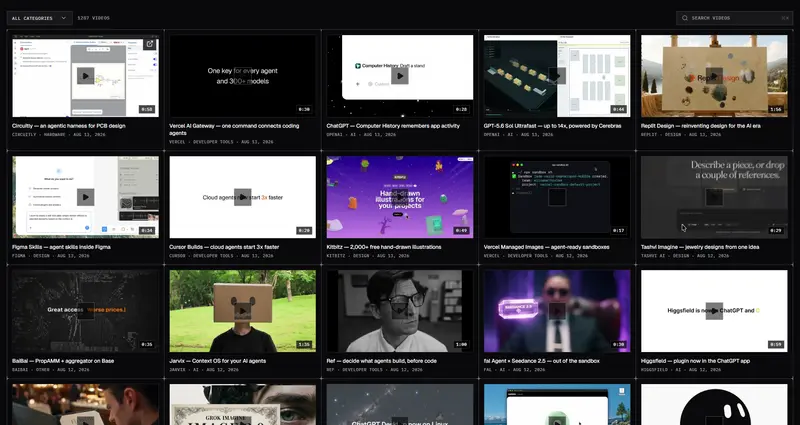Click 'BAIBAI · OTHER · AUG 12, 2026' meta line

[51, 369]
